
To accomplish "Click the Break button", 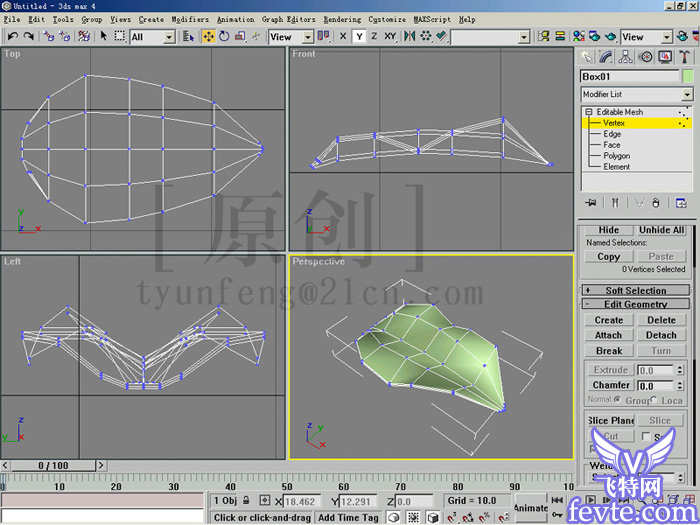I will (608, 351).
